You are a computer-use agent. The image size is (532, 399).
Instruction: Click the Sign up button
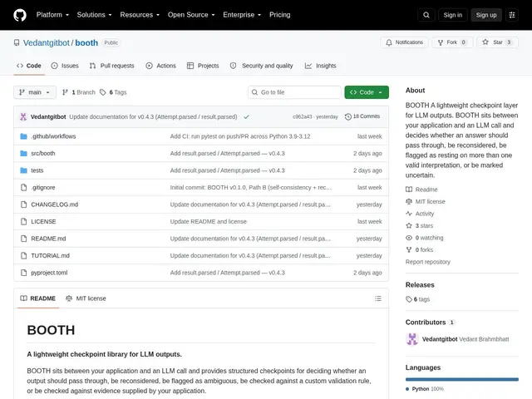click(x=485, y=15)
